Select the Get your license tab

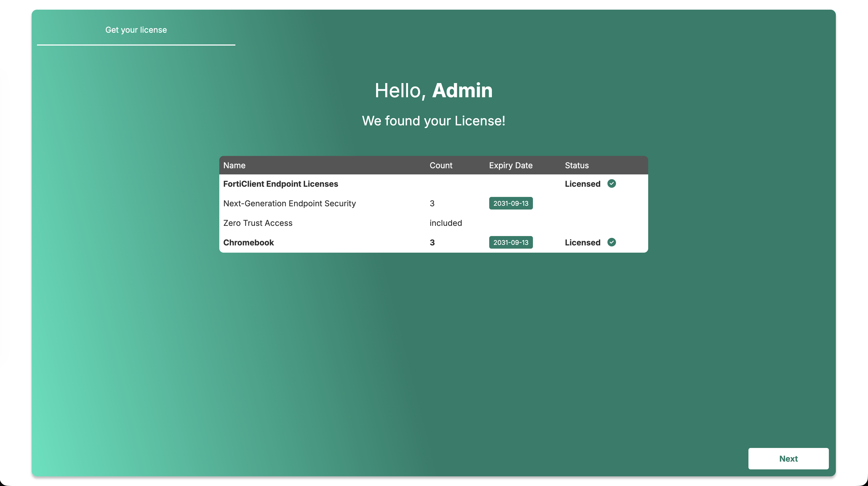click(136, 30)
